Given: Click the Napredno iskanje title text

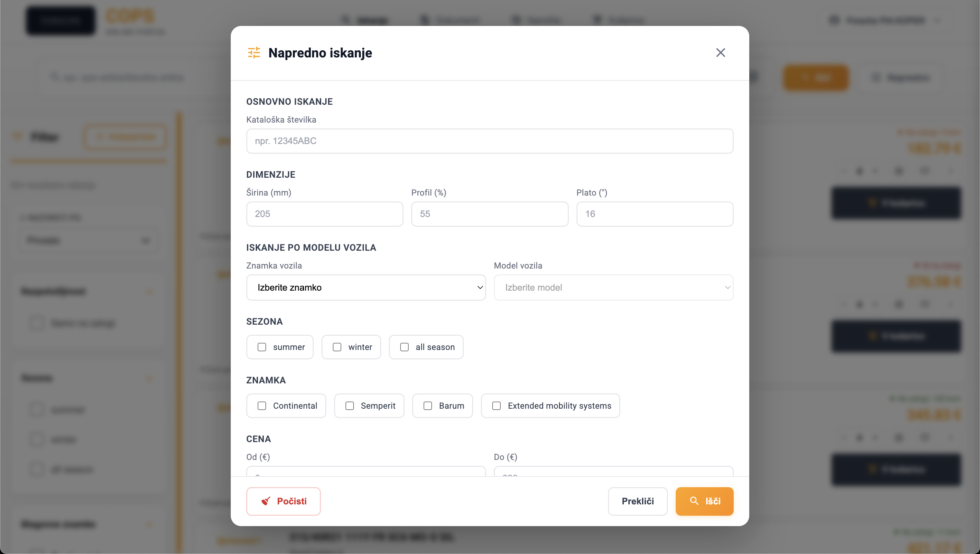Looking at the screenshot, I should [x=320, y=53].
